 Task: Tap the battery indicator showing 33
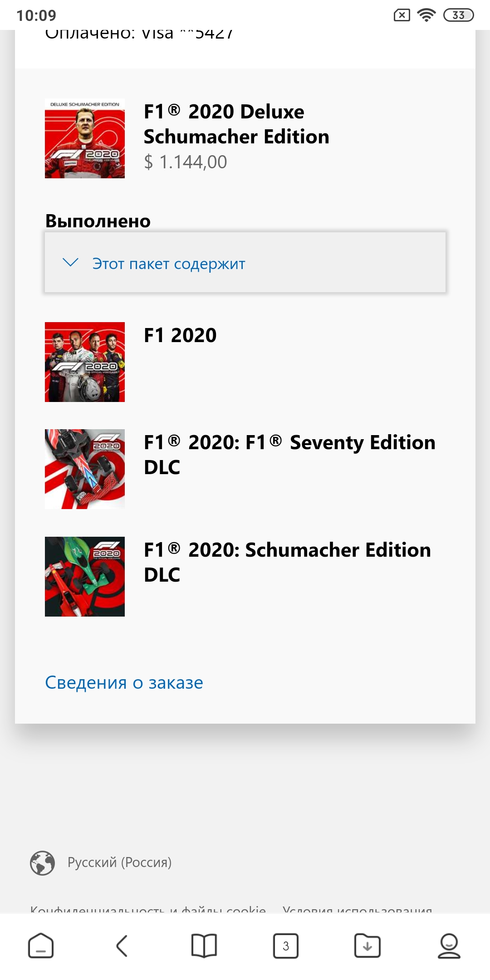click(x=458, y=15)
